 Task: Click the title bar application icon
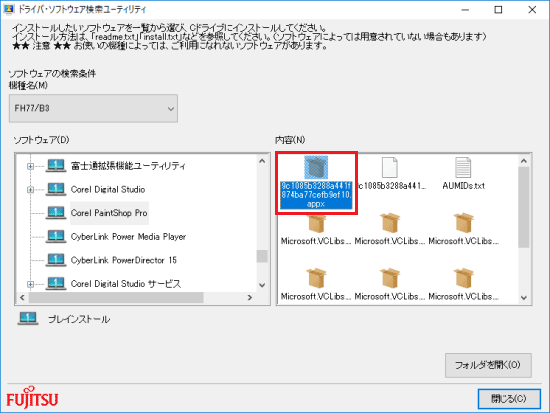[x=9, y=9]
